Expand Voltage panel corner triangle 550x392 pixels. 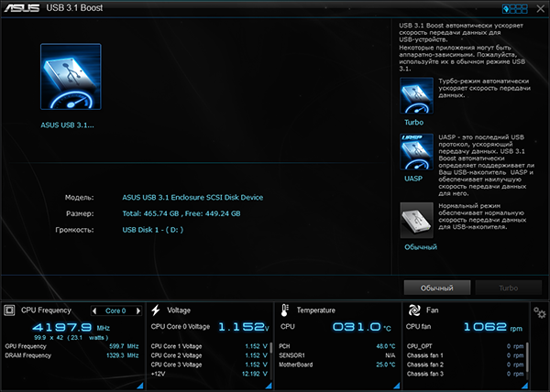269,386
